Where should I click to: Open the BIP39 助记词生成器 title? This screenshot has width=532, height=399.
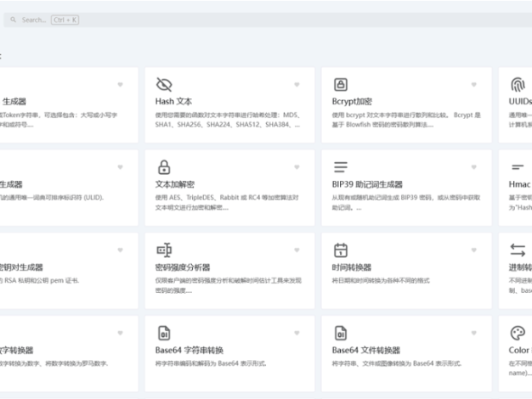click(x=367, y=184)
